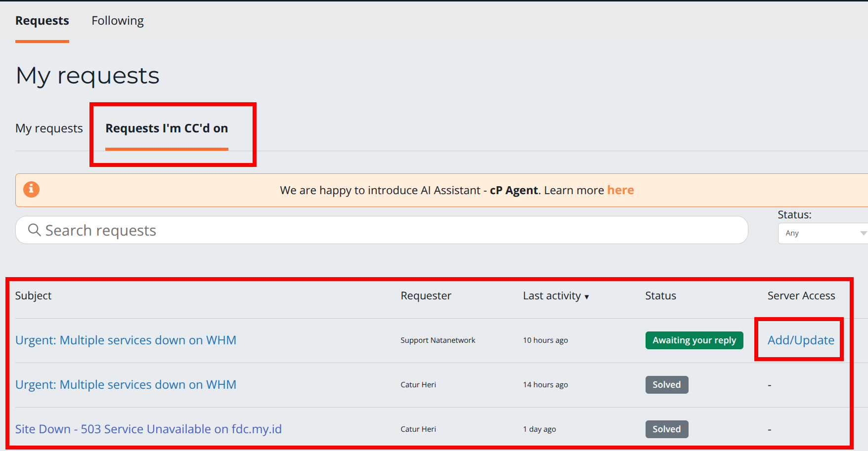Screen dimensions: 868x451
Task: Open the Urgent: Multiple services down on WHM ticket
Action: pos(126,340)
